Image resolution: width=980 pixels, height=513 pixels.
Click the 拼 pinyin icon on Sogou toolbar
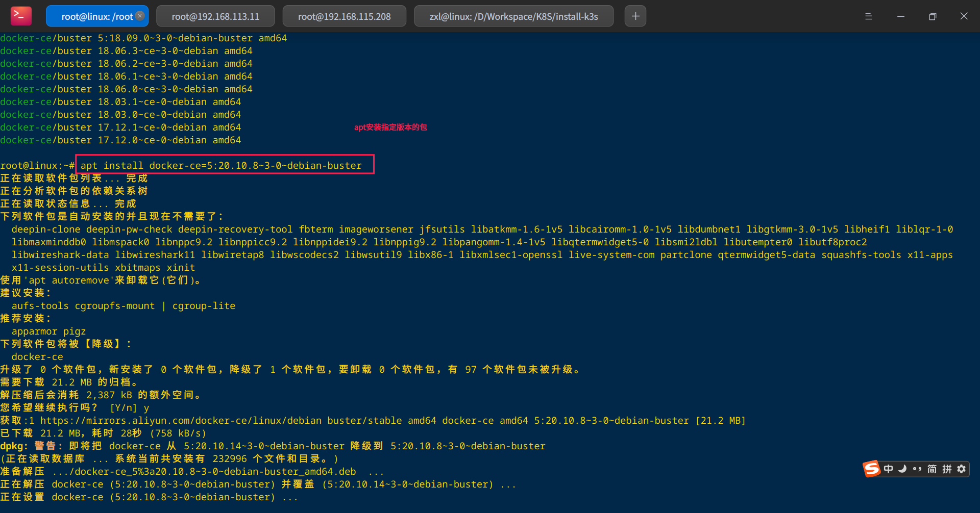pyautogui.click(x=947, y=469)
